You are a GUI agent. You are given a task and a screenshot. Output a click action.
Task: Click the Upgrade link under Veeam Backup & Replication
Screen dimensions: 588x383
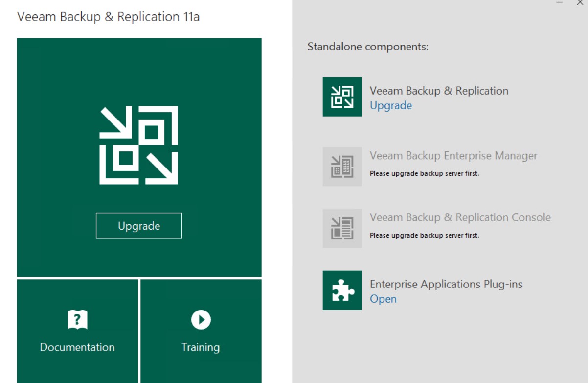click(x=391, y=105)
